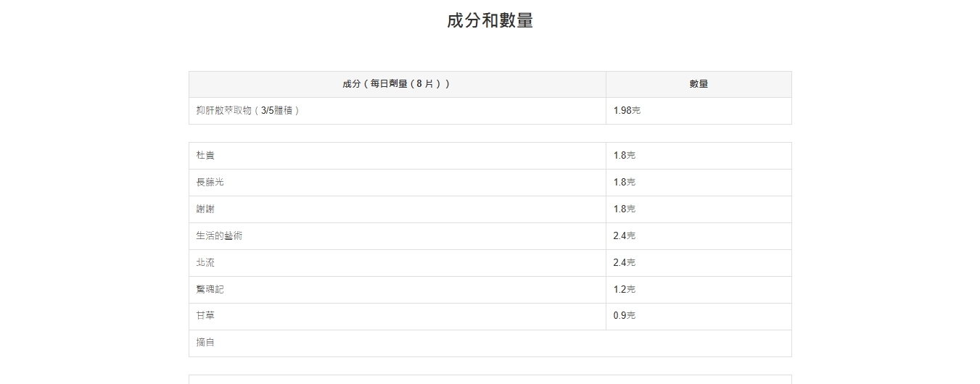Select the 甘草 ingredient cell
The width and height of the screenshot is (980, 384).
pos(205,316)
